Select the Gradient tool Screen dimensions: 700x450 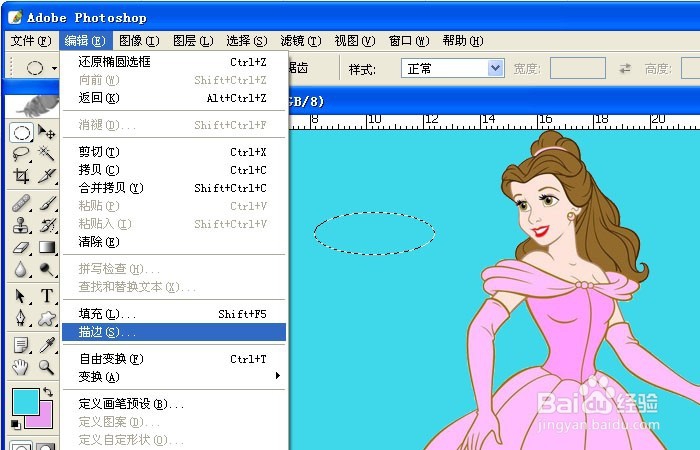pyautogui.click(x=46, y=247)
